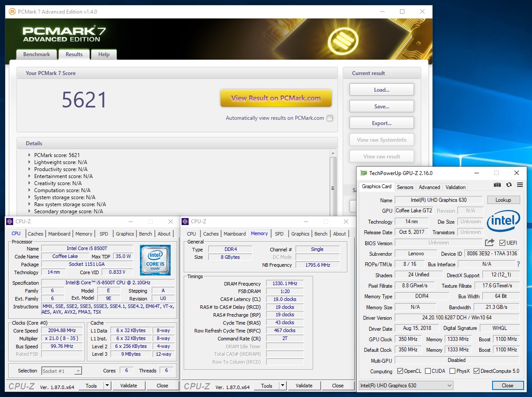
Task: Click the Intel Core i5 badge in CPU-Z
Action: 155,260
